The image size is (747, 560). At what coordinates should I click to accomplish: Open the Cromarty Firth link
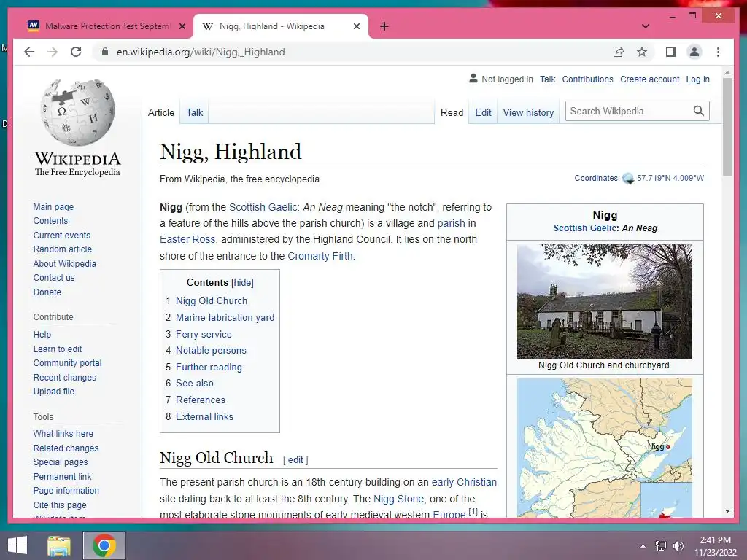click(320, 256)
